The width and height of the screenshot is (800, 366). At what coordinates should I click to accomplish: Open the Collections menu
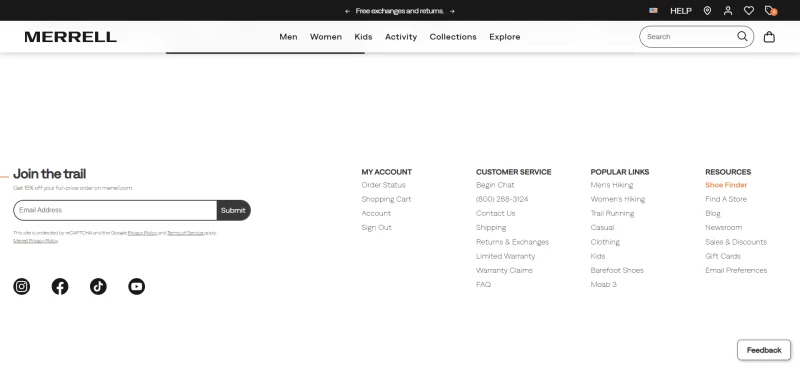(453, 37)
